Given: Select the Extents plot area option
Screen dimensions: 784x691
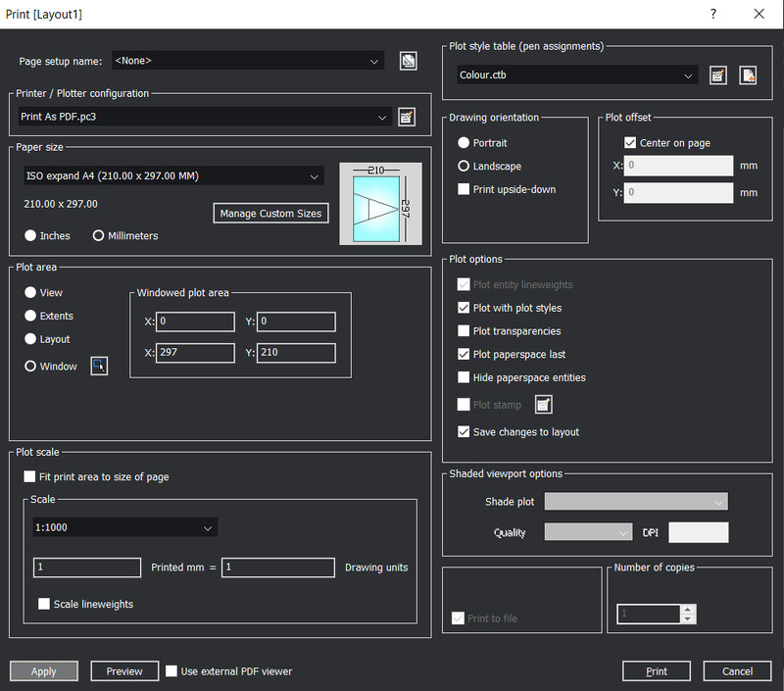Looking at the screenshot, I should coord(30,317).
